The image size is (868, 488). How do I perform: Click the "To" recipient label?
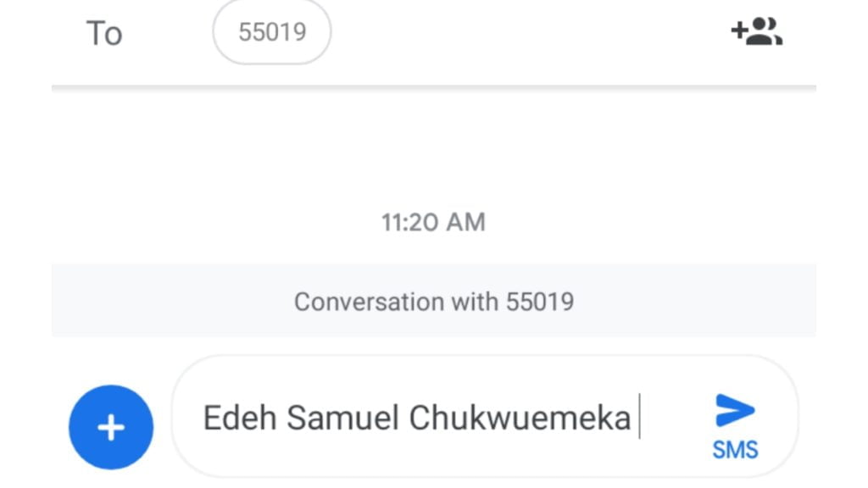[x=104, y=33]
